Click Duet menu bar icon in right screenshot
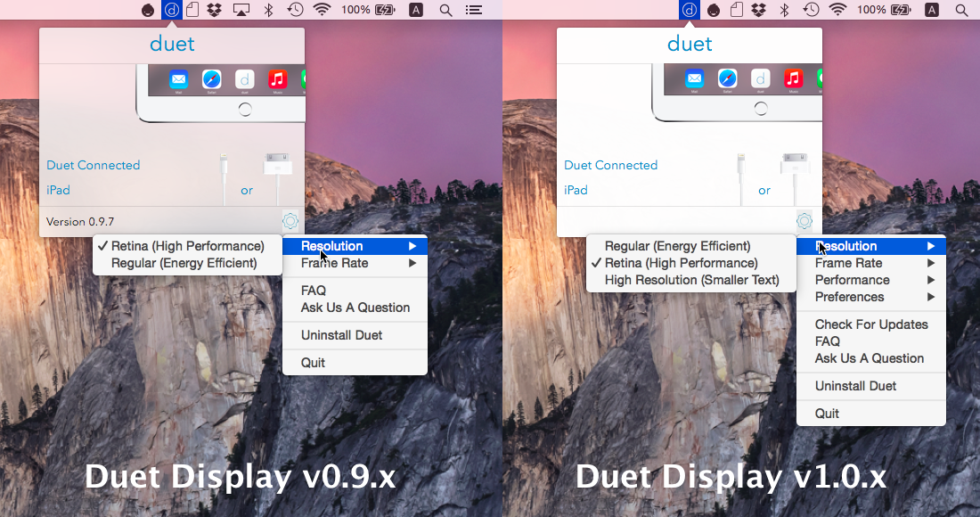 point(690,10)
